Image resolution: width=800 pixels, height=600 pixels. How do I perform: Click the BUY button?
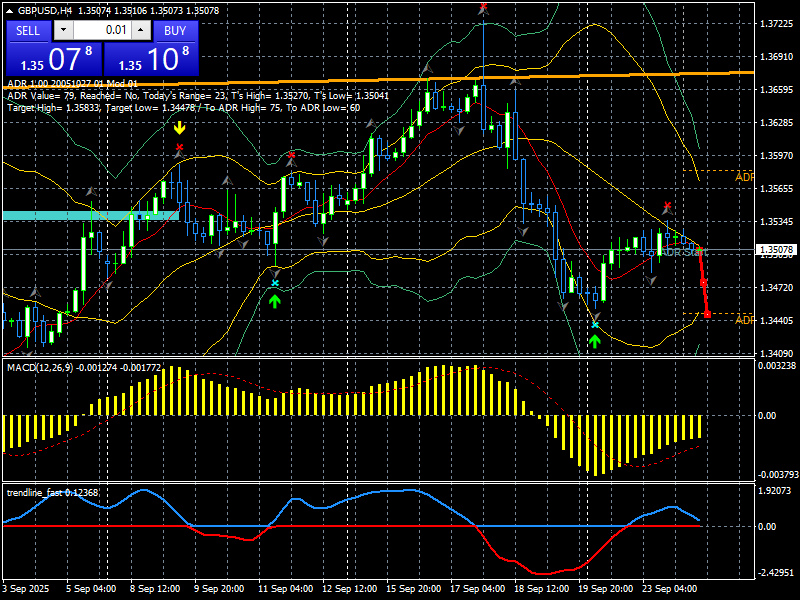(175, 31)
